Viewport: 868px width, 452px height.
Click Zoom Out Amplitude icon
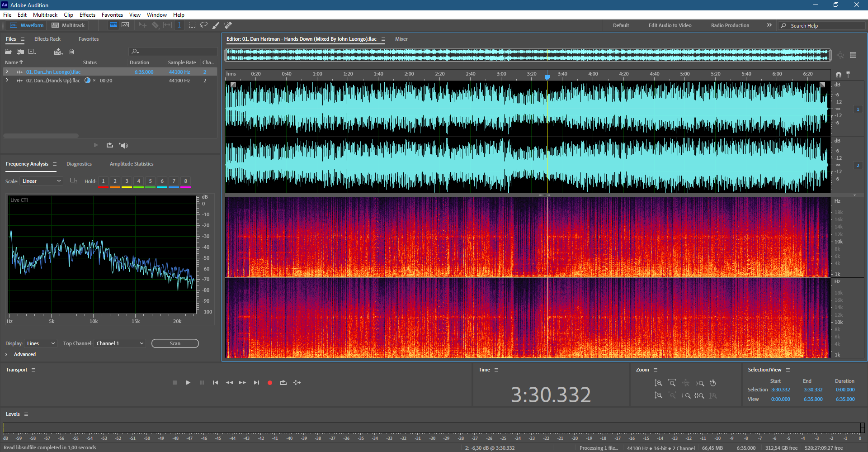point(658,395)
